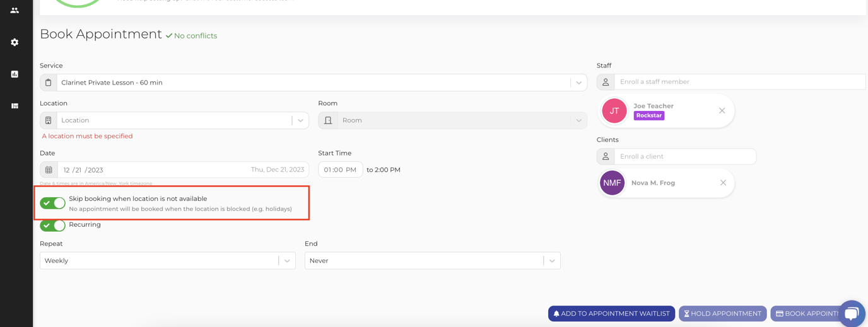
Task: Click the Book Appointment button
Action: pos(806,314)
